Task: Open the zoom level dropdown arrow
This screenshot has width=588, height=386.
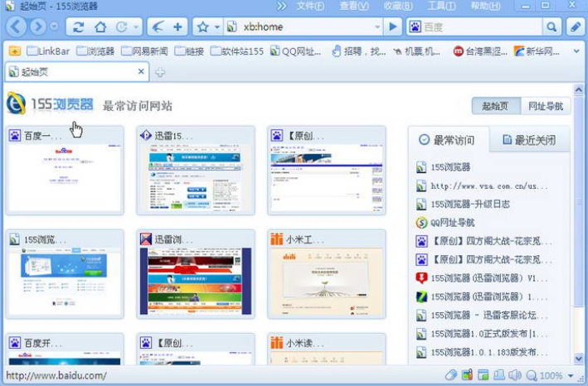Action: (571, 375)
